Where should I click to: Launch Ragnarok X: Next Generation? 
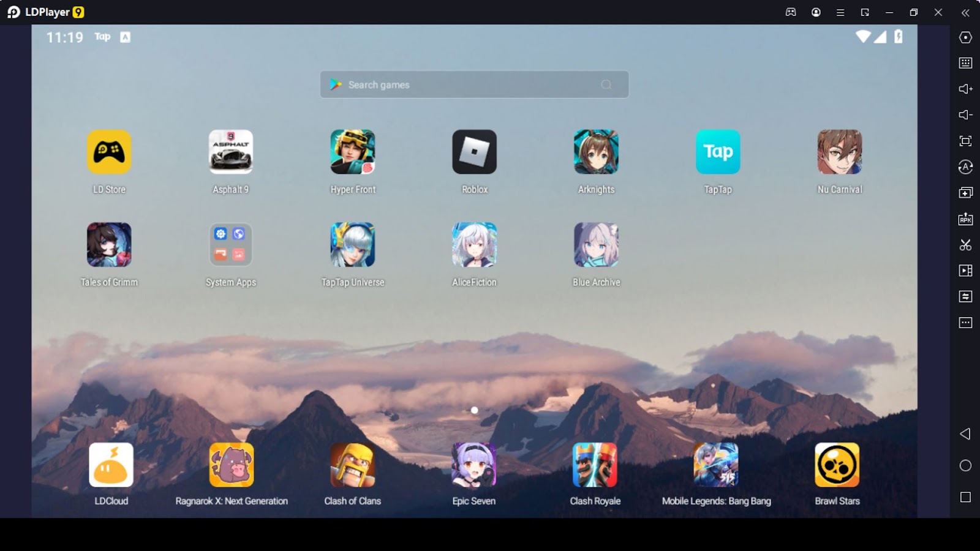pos(232,465)
